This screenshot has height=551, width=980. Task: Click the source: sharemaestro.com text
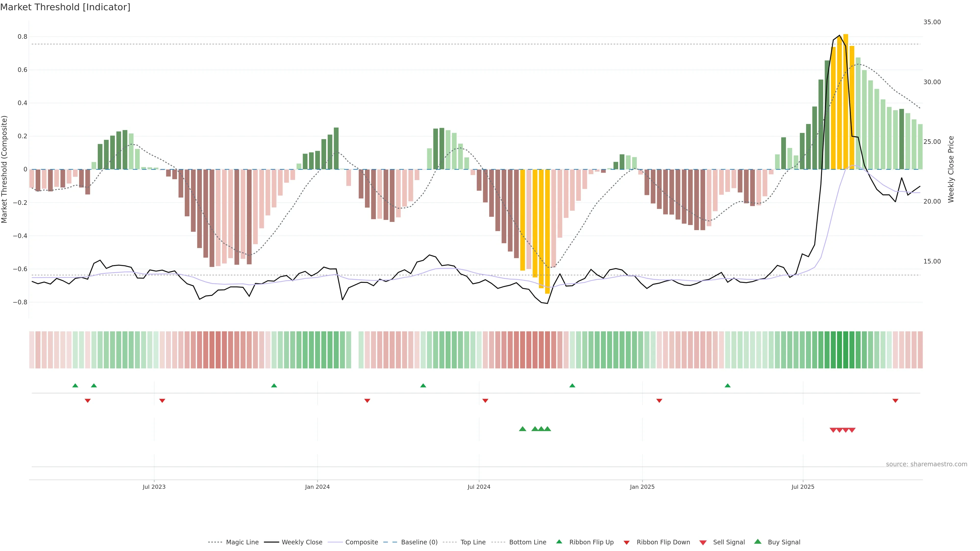pyautogui.click(x=926, y=464)
